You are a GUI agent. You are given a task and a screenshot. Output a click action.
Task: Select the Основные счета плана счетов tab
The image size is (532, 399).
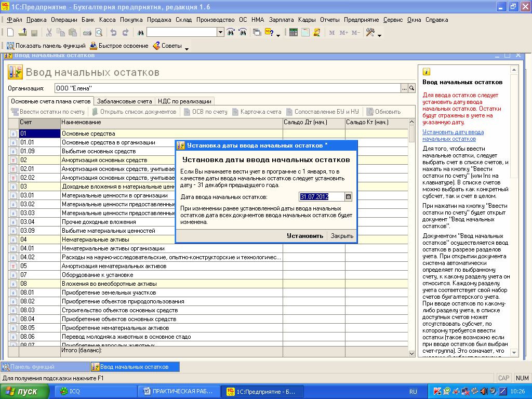(50, 101)
